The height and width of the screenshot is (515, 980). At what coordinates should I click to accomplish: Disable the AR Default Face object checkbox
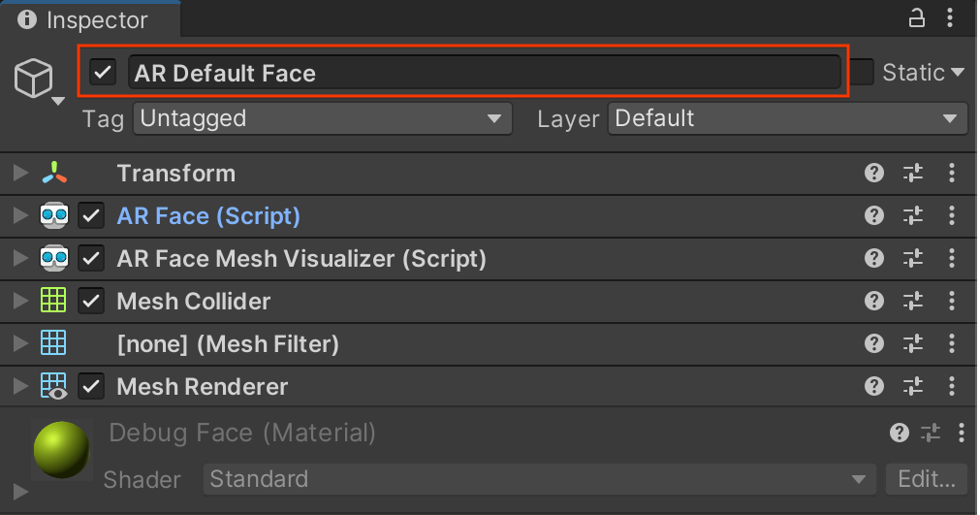pyautogui.click(x=103, y=73)
